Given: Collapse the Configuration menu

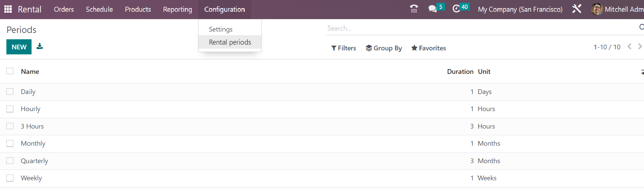Looking at the screenshot, I should 225,9.
